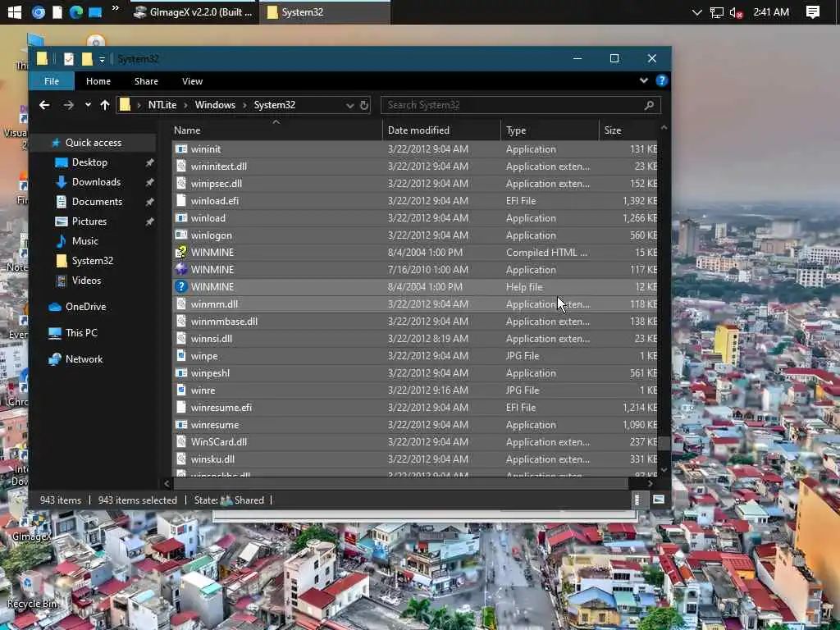Select winmm.dll file

[414, 304]
